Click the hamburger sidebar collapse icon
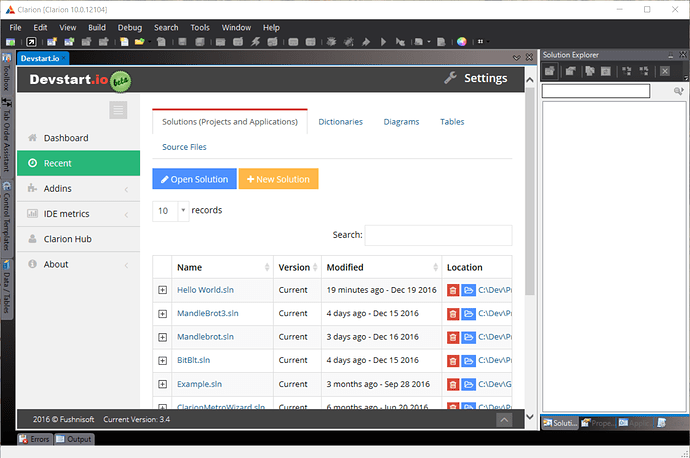 (x=118, y=110)
